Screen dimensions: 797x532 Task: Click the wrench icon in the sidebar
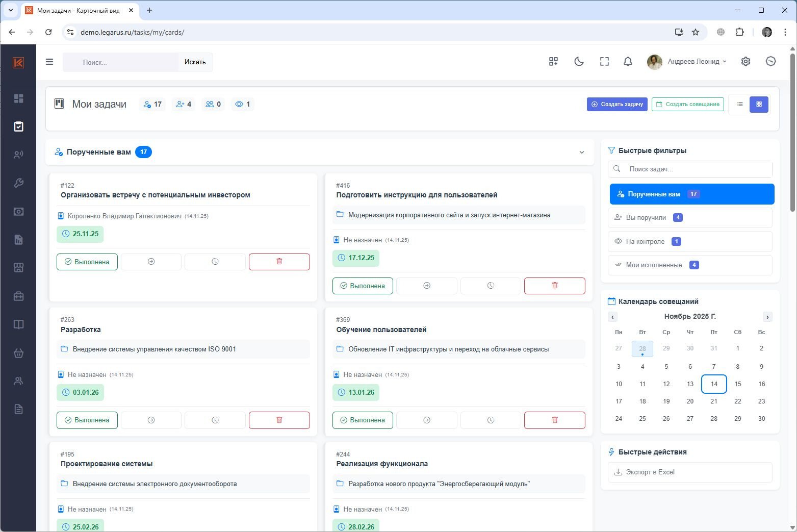pyautogui.click(x=19, y=183)
